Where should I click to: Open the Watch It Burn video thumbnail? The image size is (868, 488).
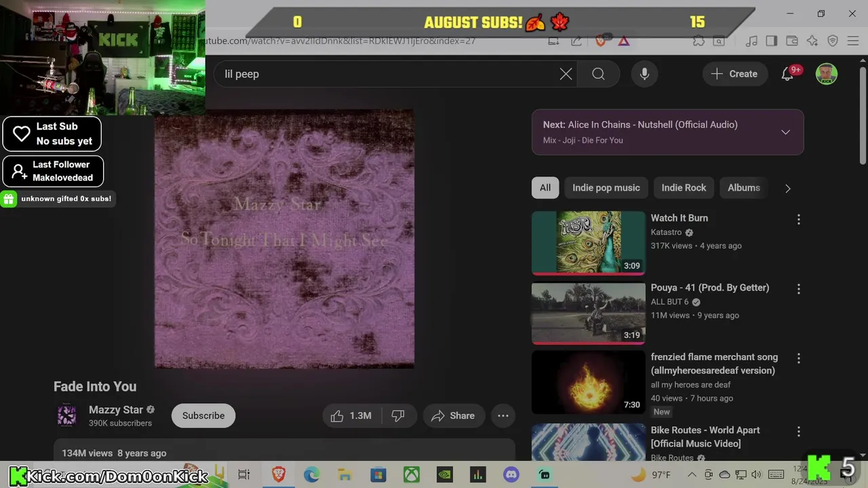click(x=589, y=243)
